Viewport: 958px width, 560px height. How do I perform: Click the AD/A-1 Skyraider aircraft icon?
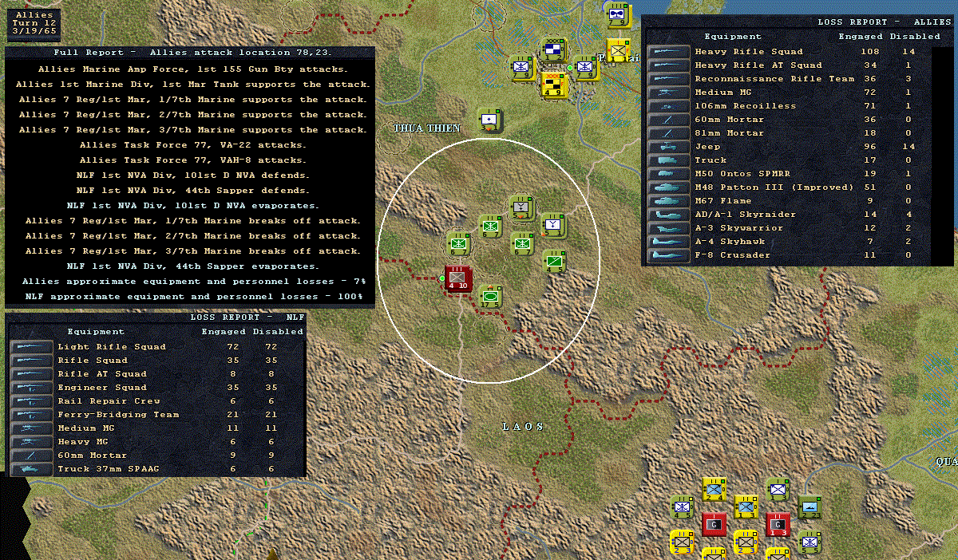click(x=667, y=215)
